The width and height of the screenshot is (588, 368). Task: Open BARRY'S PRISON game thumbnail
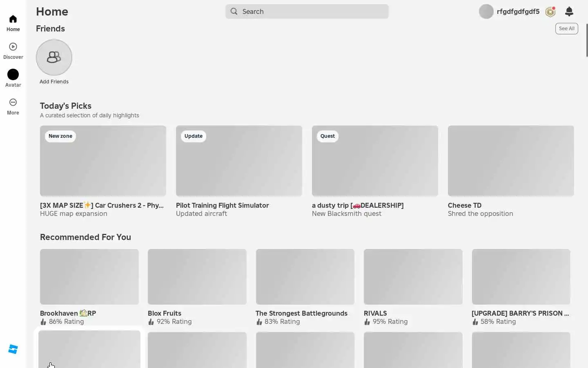[521, 277]
